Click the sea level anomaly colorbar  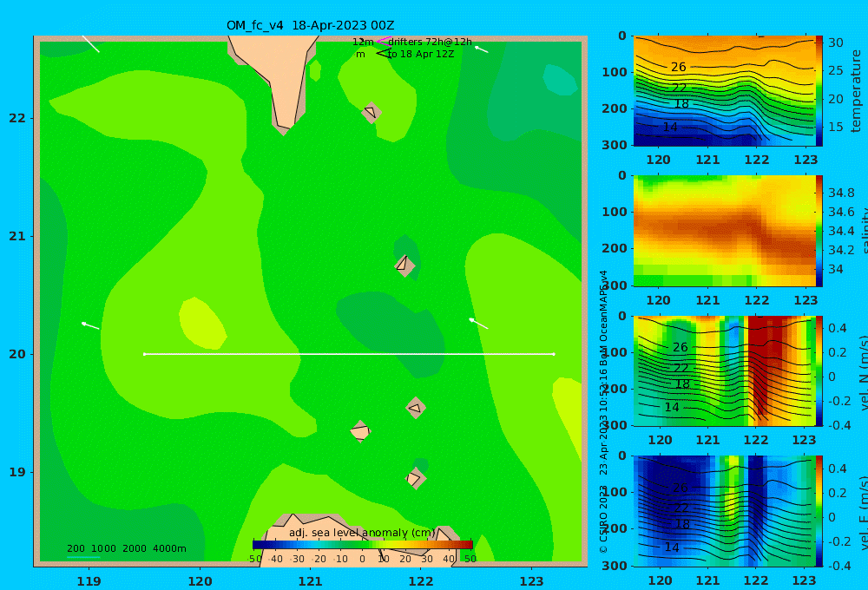tap(362, 545)
